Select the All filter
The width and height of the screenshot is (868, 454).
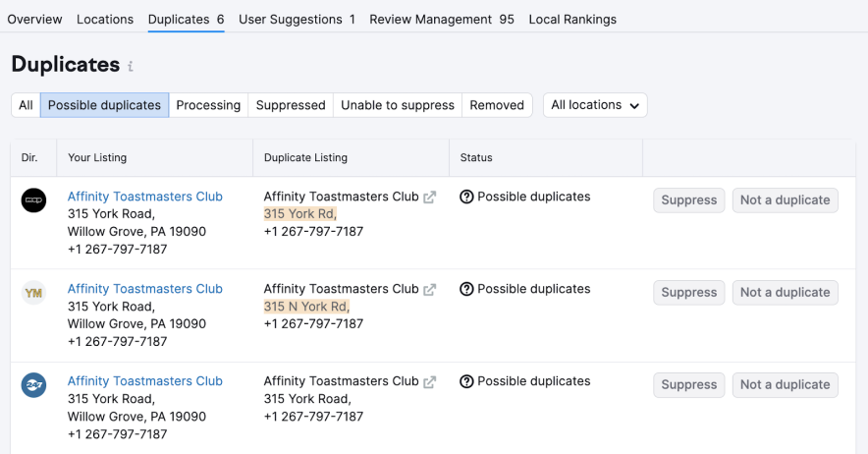click(x=26, y=105)
